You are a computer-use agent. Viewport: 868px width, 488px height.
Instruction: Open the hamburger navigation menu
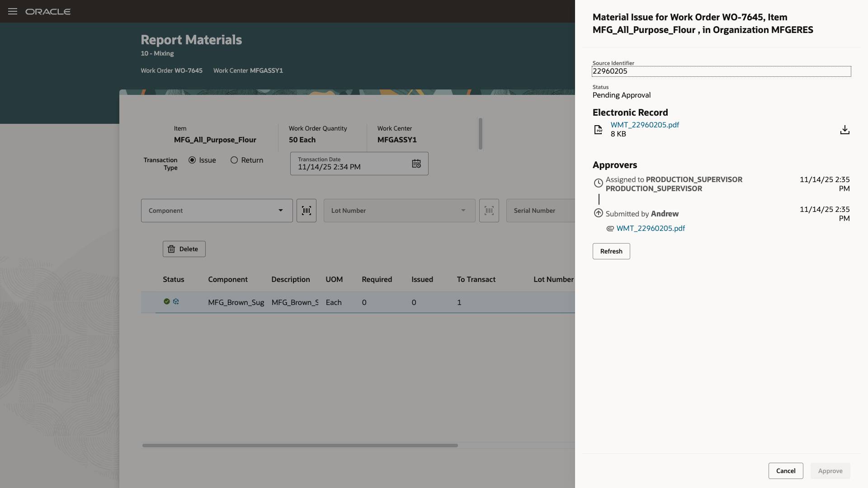(x=12, y=11)
